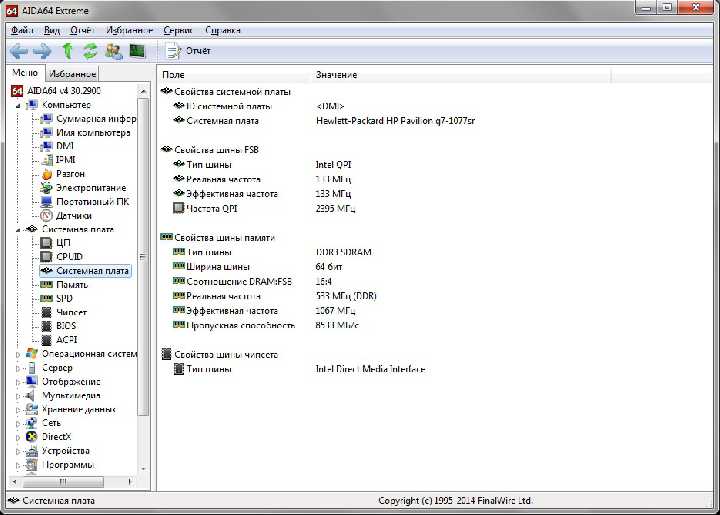Expand the Мультимедиа tree node
Image resolution: width=720 pixels, height=515 pixels.
(18, 396)
